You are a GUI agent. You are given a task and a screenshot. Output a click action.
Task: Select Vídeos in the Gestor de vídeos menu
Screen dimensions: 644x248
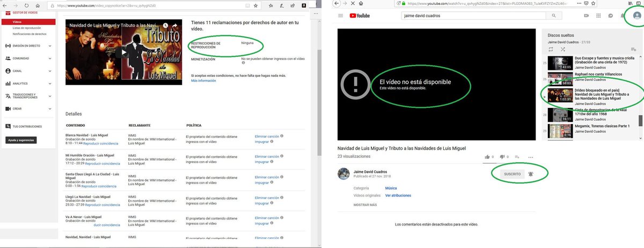pos(27,22)
